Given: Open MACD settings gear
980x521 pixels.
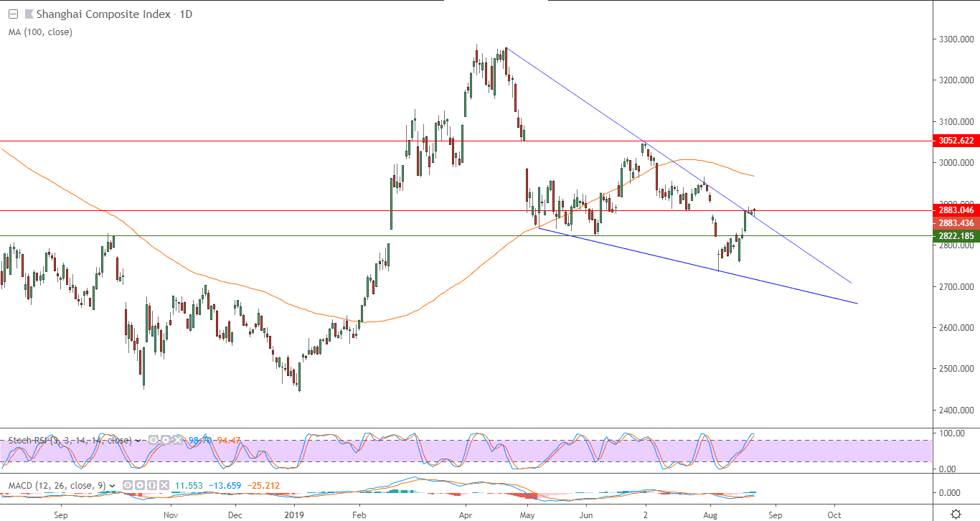Looking at the screenshot, I should 140,486.
